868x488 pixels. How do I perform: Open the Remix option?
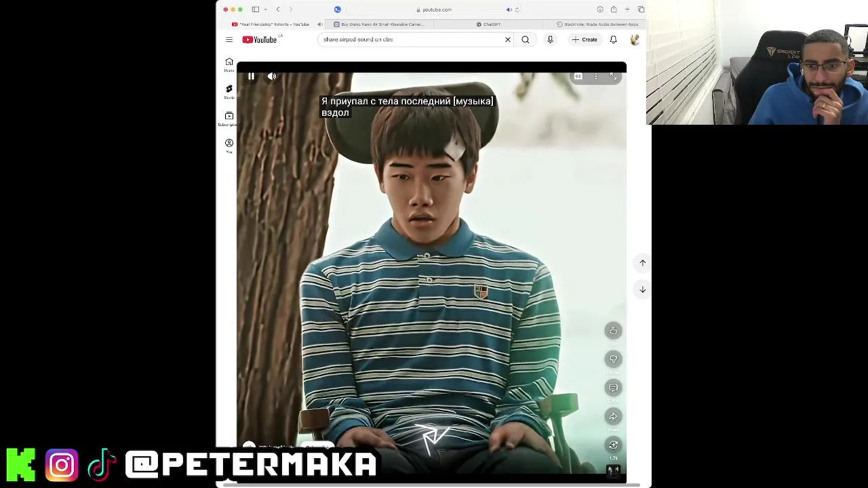pos(613,445)
